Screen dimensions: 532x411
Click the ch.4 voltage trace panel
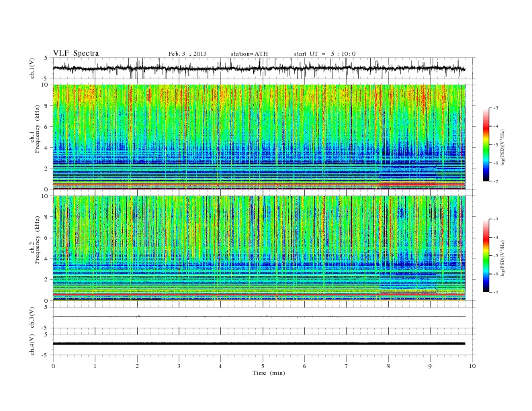tap(264, 345)
